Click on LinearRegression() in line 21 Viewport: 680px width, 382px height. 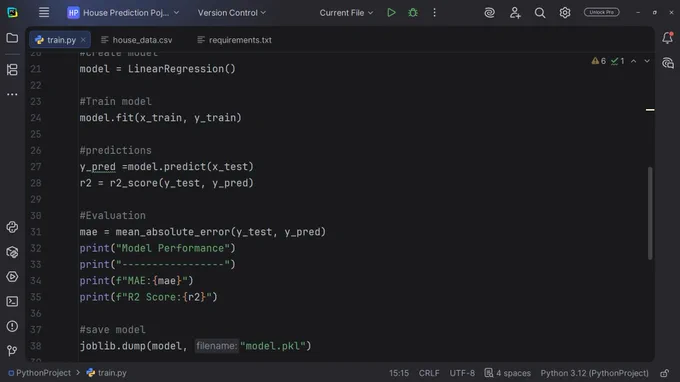[x=181, y=69]
